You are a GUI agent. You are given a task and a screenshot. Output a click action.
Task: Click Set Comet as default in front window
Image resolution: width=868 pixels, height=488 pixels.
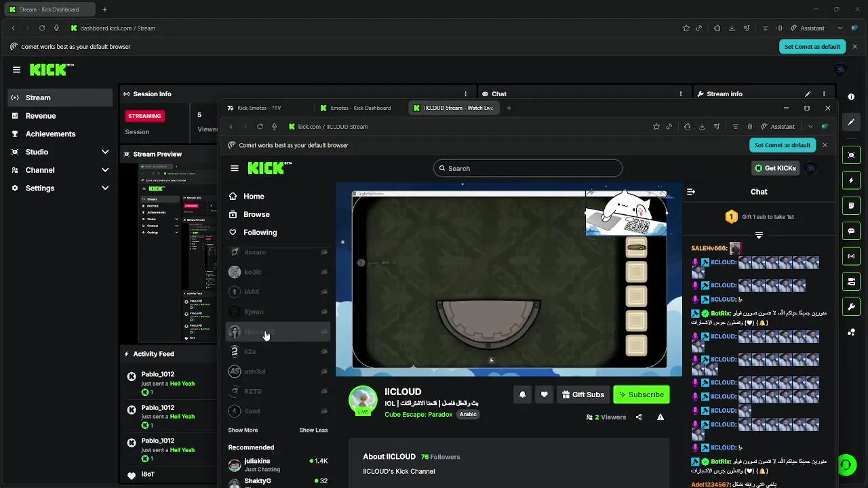[782, 145]
